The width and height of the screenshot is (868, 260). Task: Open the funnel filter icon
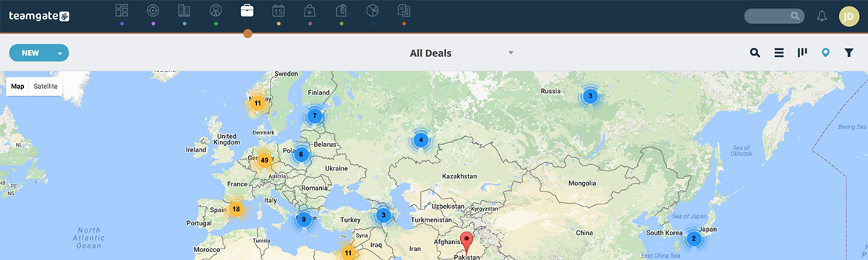click(x=849, y=53)
